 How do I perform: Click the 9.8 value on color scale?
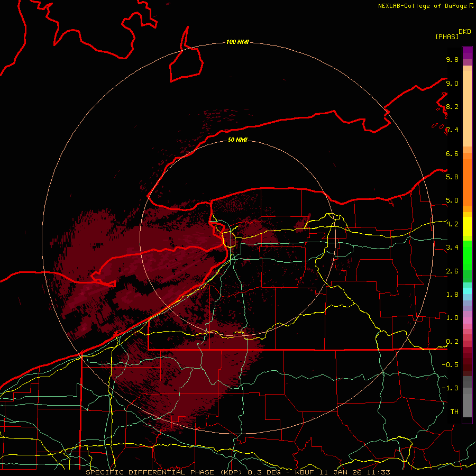point(452,60)
